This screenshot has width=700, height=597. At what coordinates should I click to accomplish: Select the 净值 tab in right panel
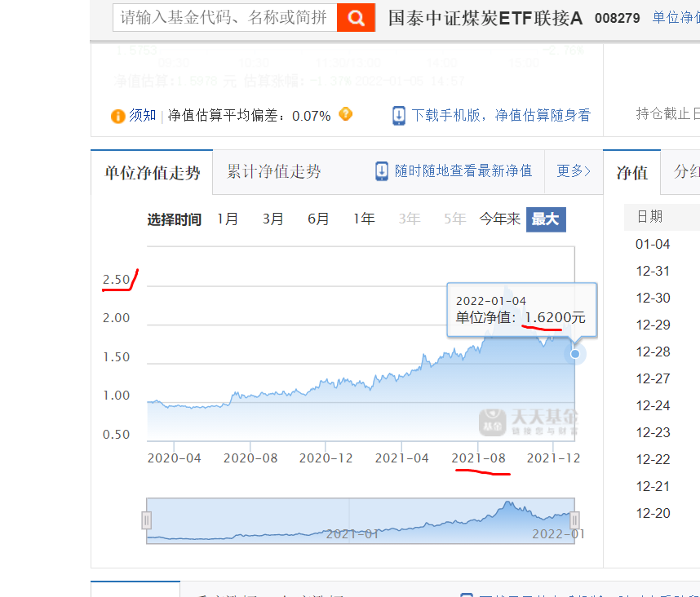[x=631, y=172]
